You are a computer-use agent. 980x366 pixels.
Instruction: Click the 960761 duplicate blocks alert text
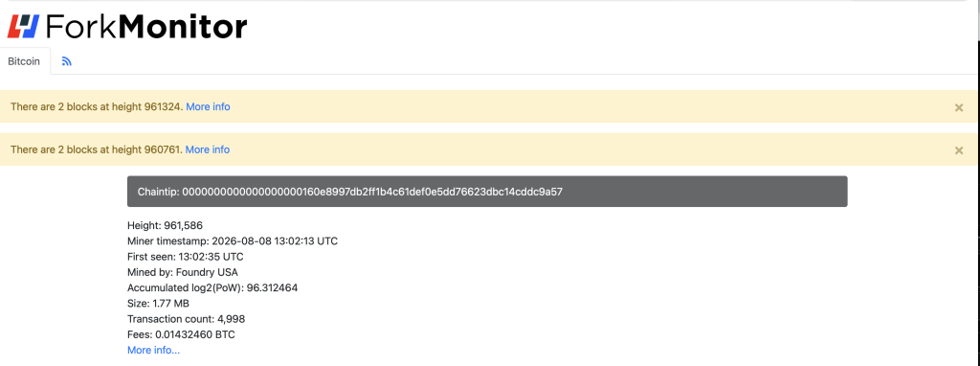click(x=97, y=149)
